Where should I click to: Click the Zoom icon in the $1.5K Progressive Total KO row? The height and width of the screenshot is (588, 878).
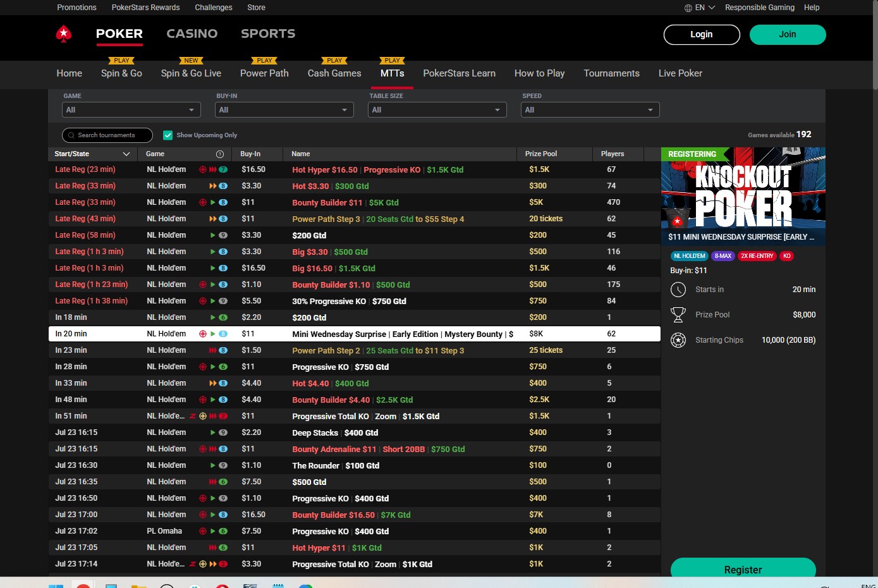click(193, 416)
